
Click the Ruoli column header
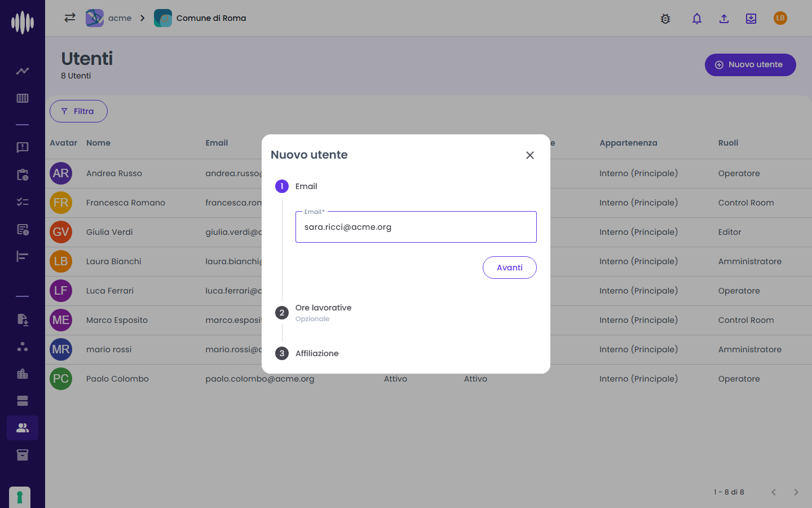tap(728, 143)
